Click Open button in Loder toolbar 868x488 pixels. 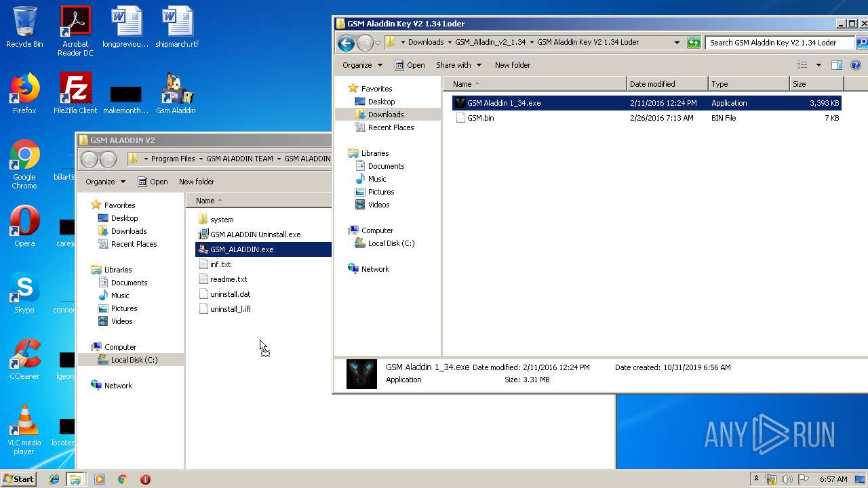(410, 65)
